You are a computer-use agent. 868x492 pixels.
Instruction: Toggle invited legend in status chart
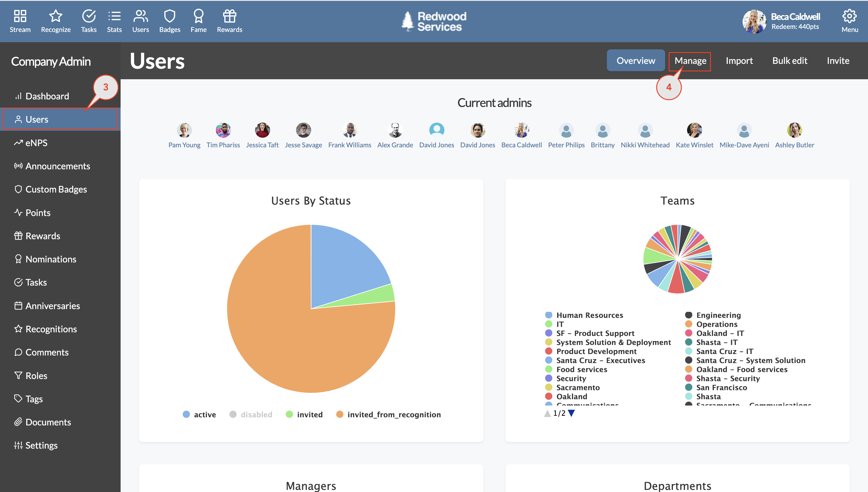tap(304, 414)
